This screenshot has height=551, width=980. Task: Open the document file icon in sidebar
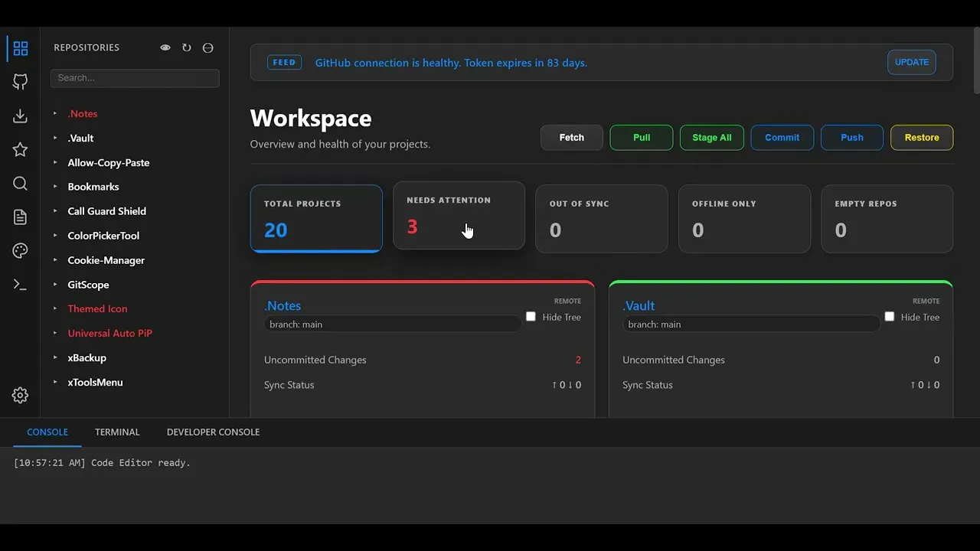[21, 217]
